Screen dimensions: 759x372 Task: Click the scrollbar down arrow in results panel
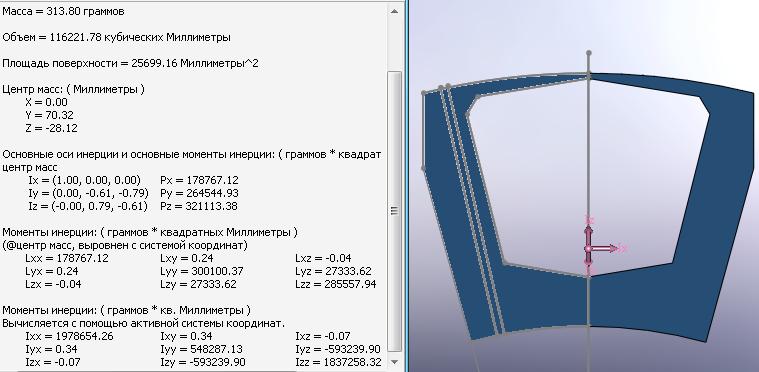tap(395, 361)
